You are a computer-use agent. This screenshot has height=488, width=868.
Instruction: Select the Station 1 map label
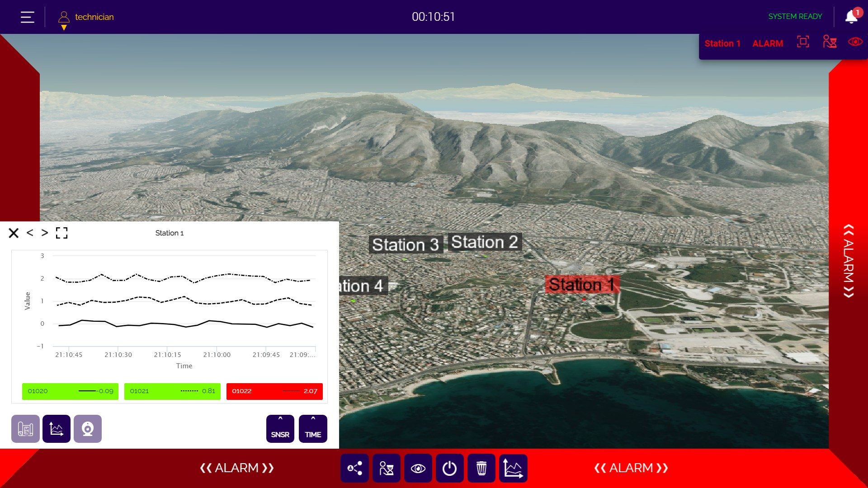point(582,285)
